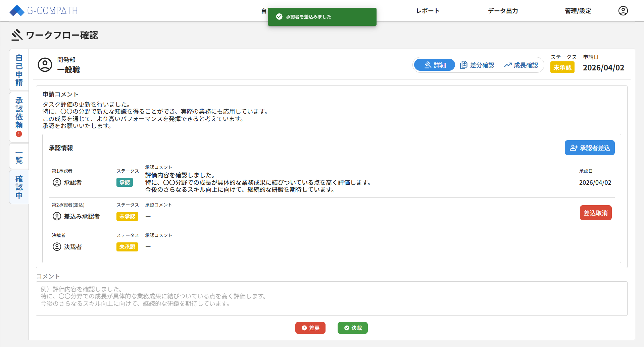Click the 開発部 department label
This screenshot has width=644, height=347.
click(66, 60)
